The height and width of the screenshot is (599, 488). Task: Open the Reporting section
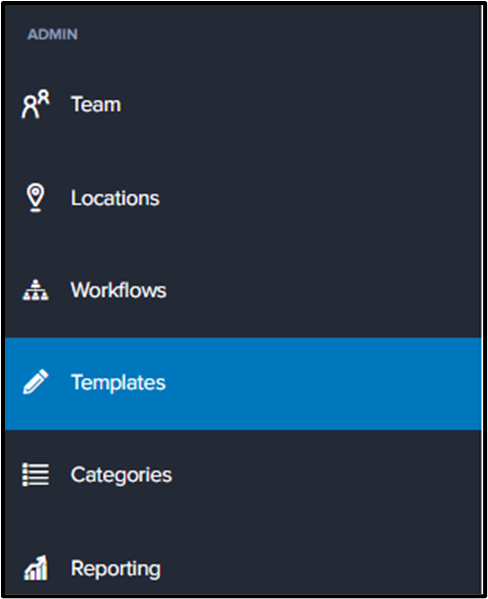pos(243,568)
